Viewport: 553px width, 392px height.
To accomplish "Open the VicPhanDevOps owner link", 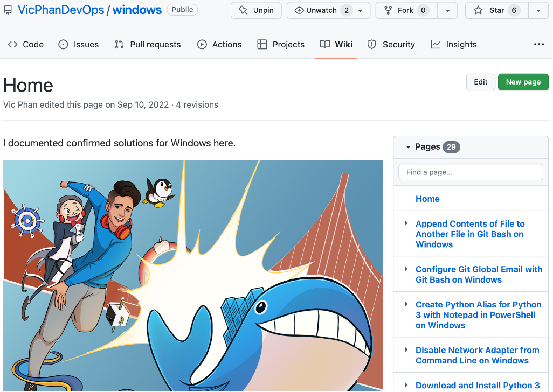I will pos(61,10).
